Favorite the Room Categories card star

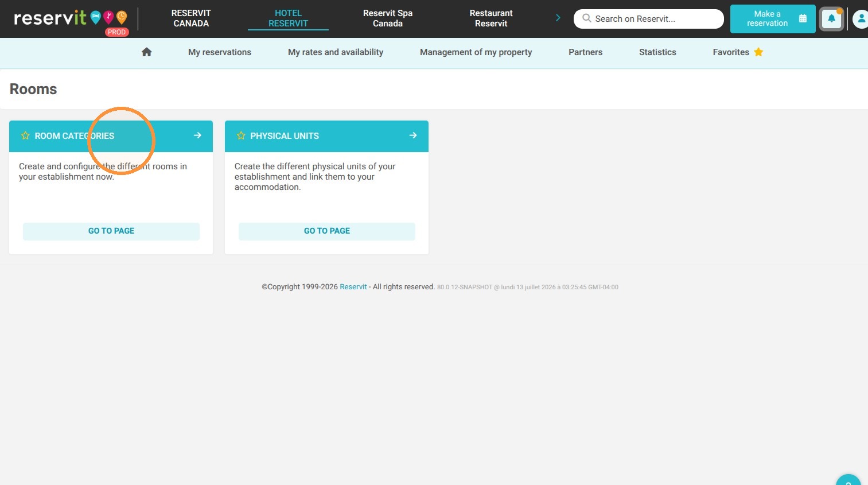point(25,136)
